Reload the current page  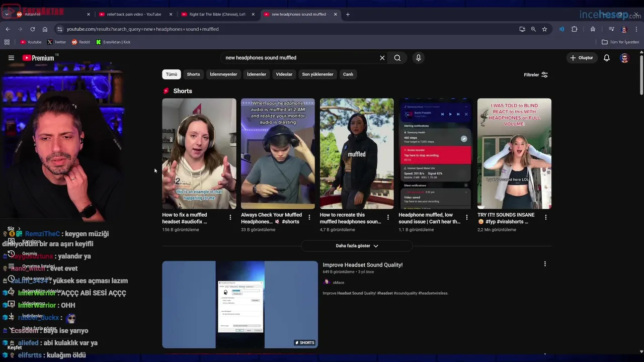click(33, 29)
